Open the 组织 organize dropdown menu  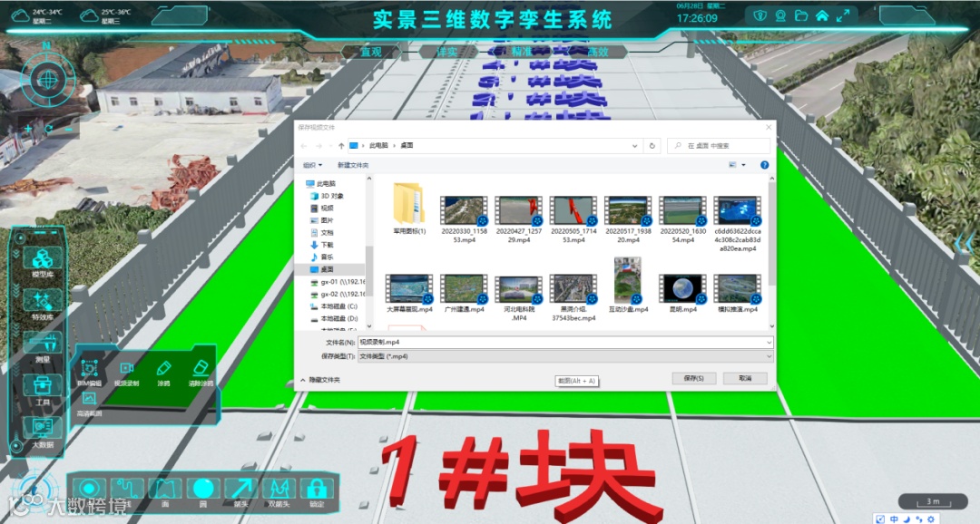(312, 165)
